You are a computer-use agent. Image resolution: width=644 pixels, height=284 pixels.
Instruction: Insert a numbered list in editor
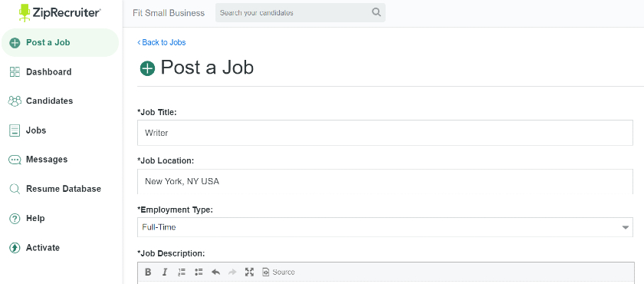(182, 272)
